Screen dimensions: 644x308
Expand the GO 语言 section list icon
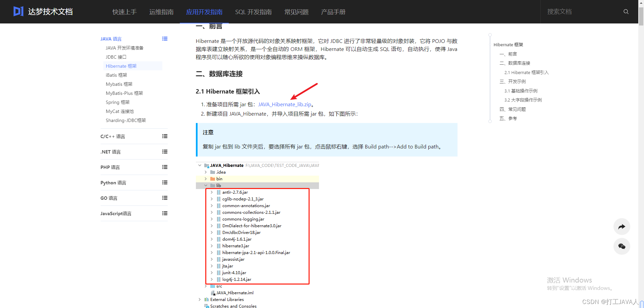pos(165,198)
